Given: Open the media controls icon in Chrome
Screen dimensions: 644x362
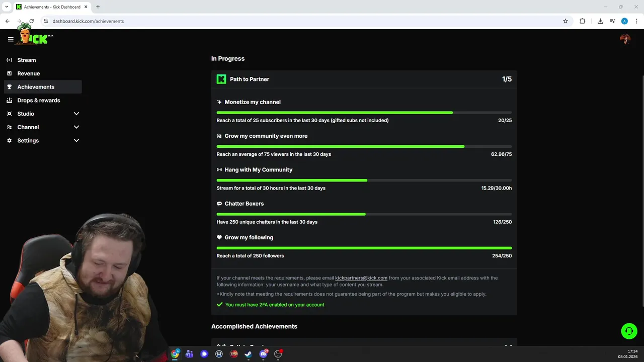Looking at the screenshot, I should (x=612, y=21).
